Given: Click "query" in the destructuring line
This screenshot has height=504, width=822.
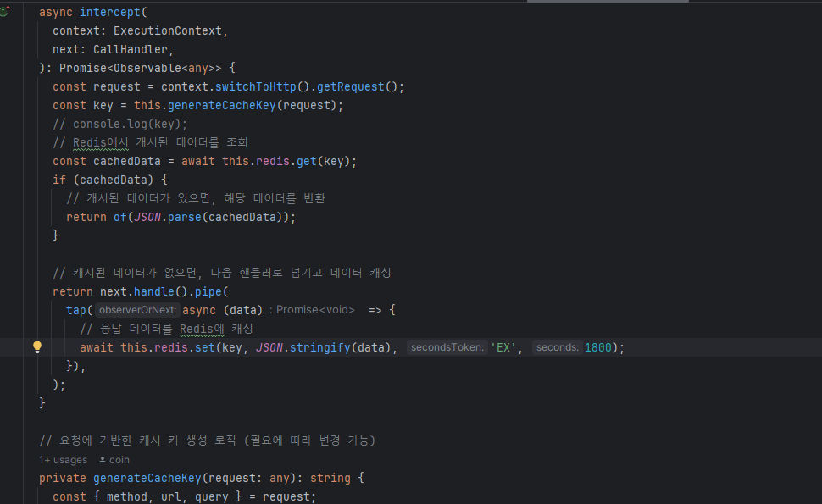Looking at the screenshot, I should point(212,496).
